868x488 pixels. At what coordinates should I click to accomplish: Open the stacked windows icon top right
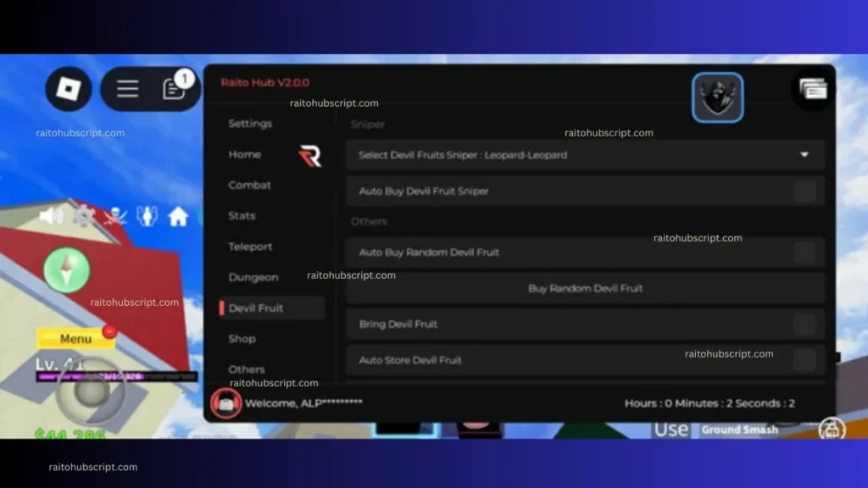coord(813,88)
